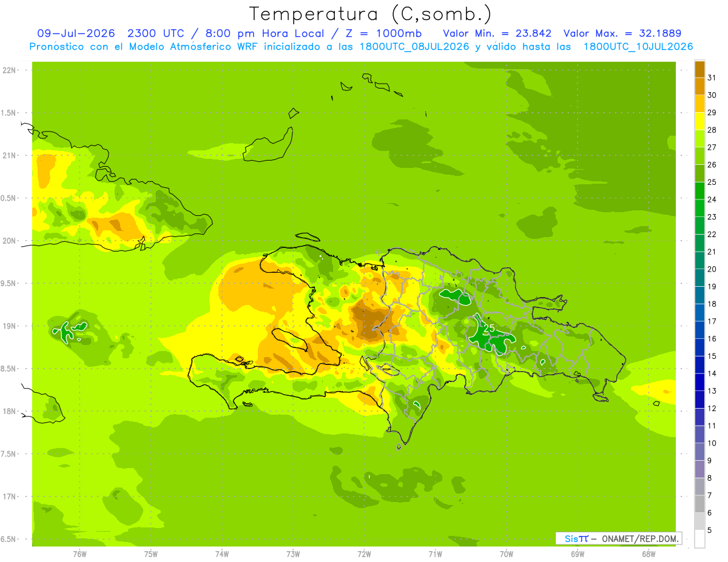The width and height of the screenshot is (728, 562).
Task: Click the white "25" contour label on the map
Action: (488, 329)
